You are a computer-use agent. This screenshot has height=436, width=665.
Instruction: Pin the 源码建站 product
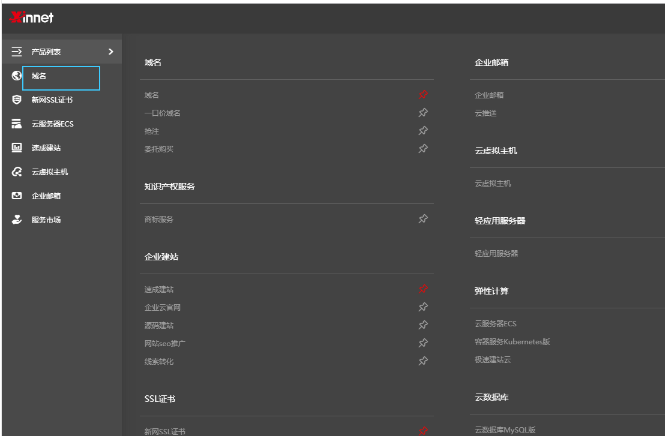(423, 325)
